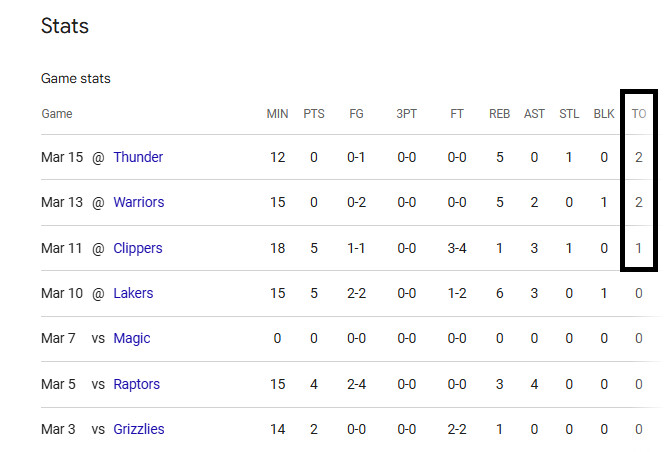Click the Stats section heading

click(x=65, y=26)
